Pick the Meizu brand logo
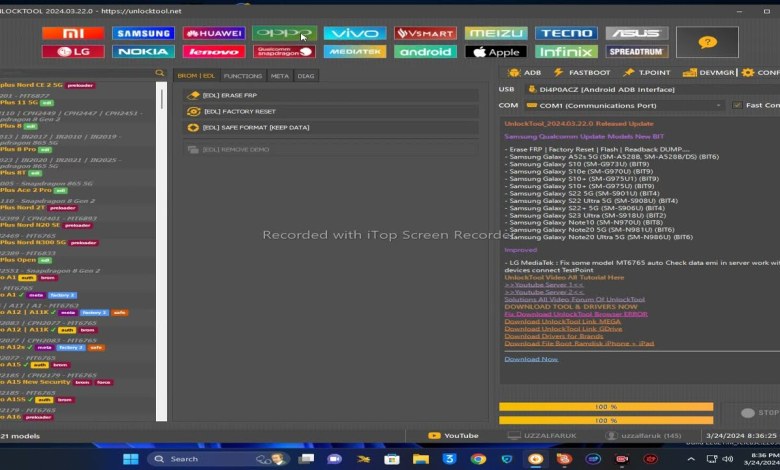Screen dimensions: 780x470 (x=496, y=33)
